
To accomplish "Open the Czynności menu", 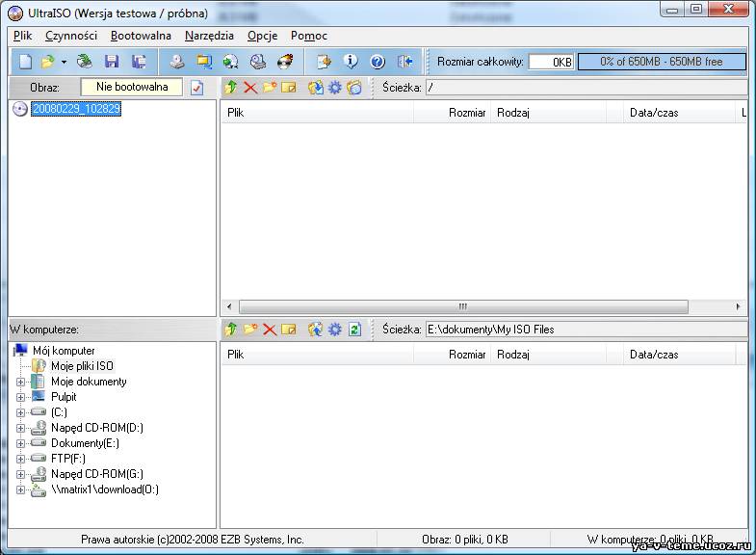I will coord(71,36).
